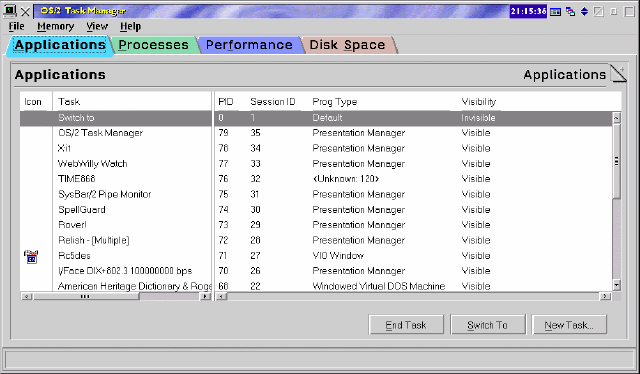Open the View menu
640x374 pixels.
coord(97,27)
